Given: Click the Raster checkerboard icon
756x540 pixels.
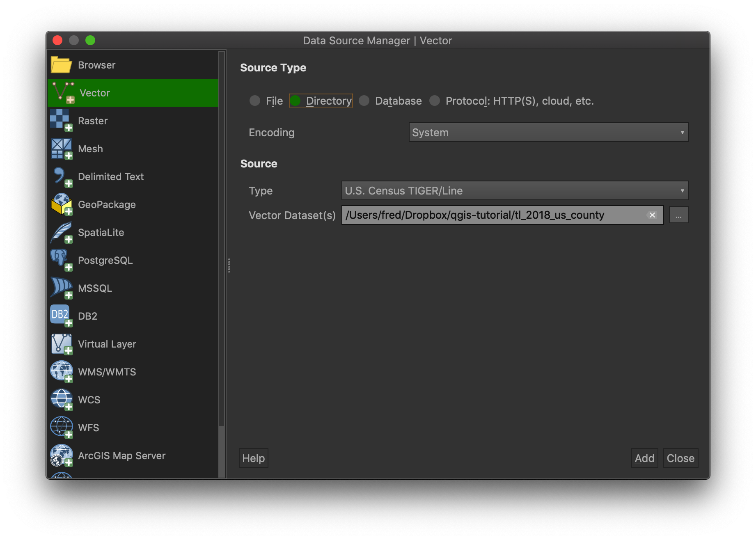Looking at the screenshot, I should (62, 121).
